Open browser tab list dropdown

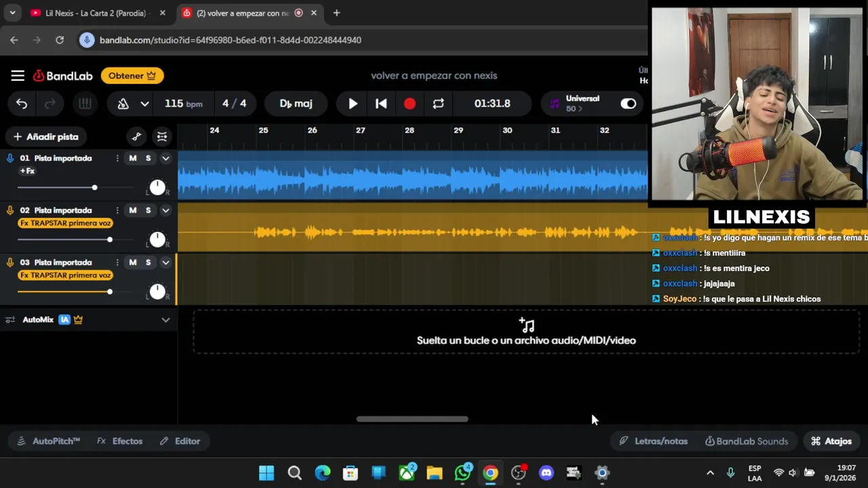tap(12, 13)
